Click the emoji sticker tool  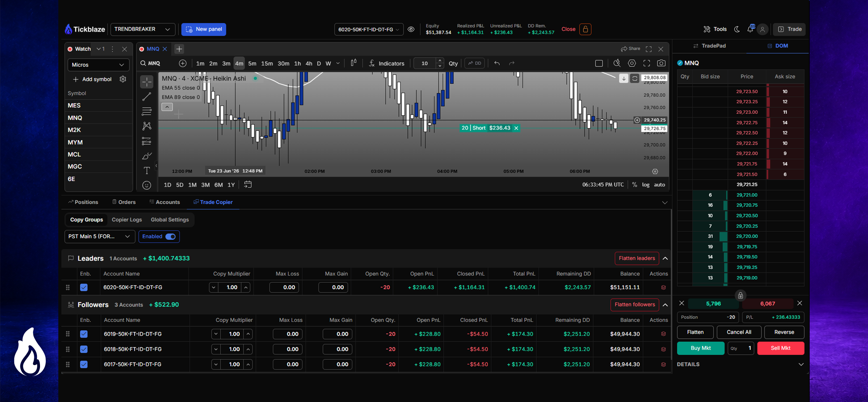(146, 185)
